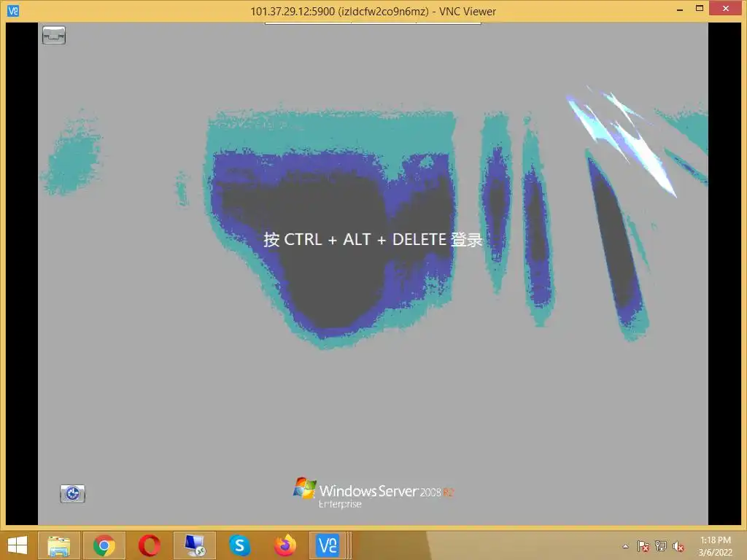Open the Ease of Access button
The image size is (747, 560).
pyautogui.click(x=72, y=494)
